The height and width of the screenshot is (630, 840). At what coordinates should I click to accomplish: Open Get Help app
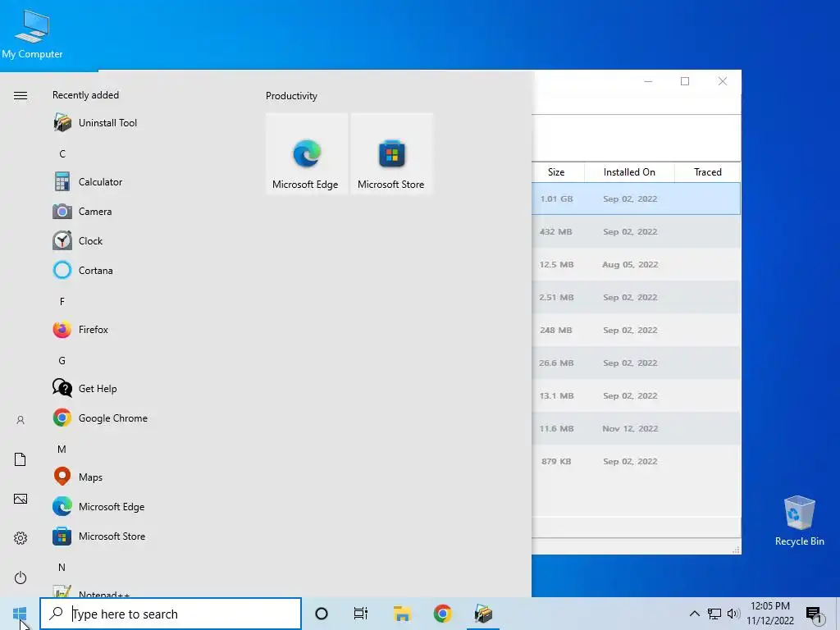tap(84, 388)
